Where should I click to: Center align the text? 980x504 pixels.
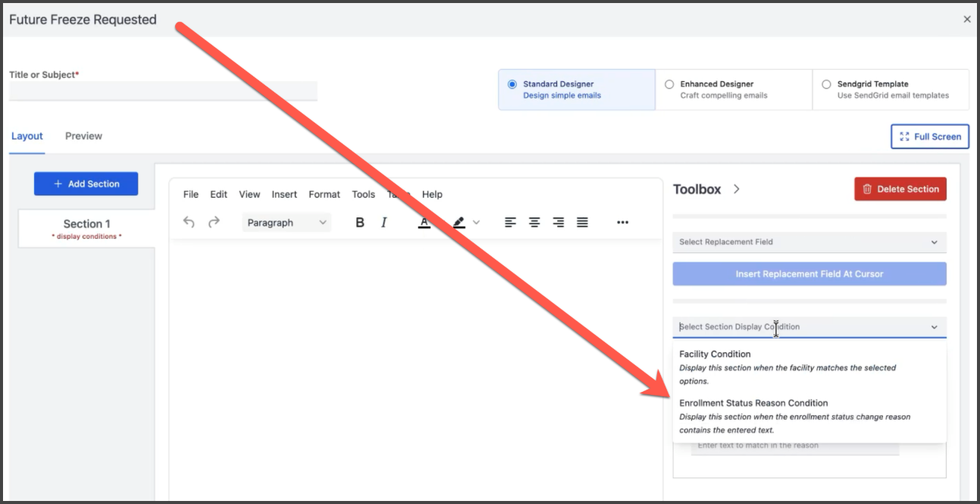[534, 222]
